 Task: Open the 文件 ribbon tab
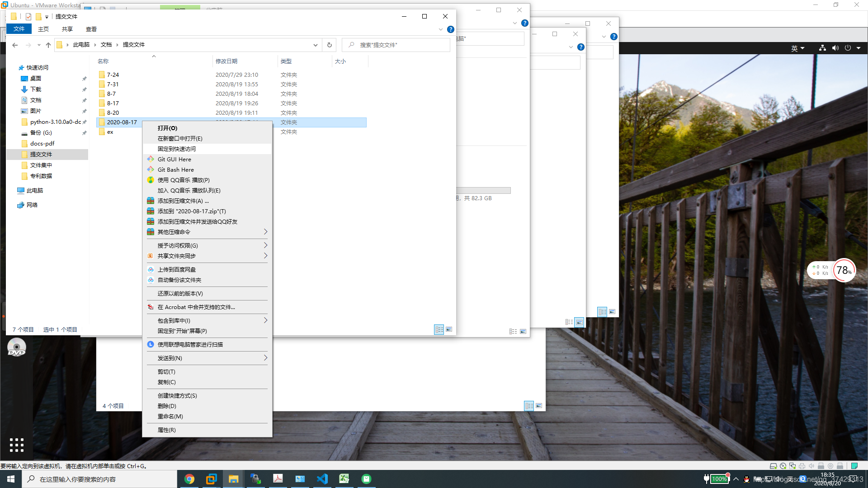19,29
